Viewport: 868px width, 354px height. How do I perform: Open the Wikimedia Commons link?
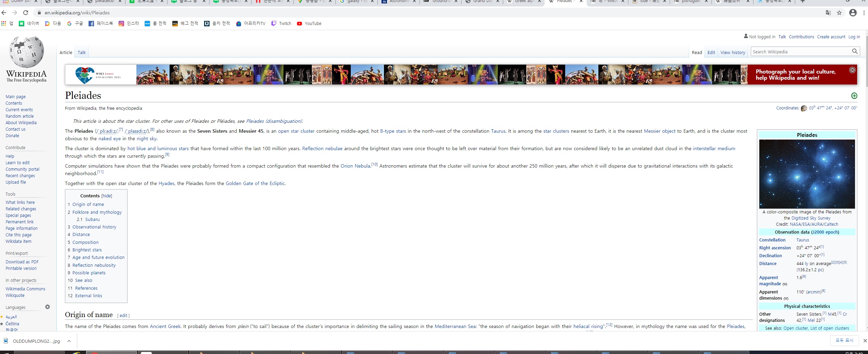tap(25, 289)
